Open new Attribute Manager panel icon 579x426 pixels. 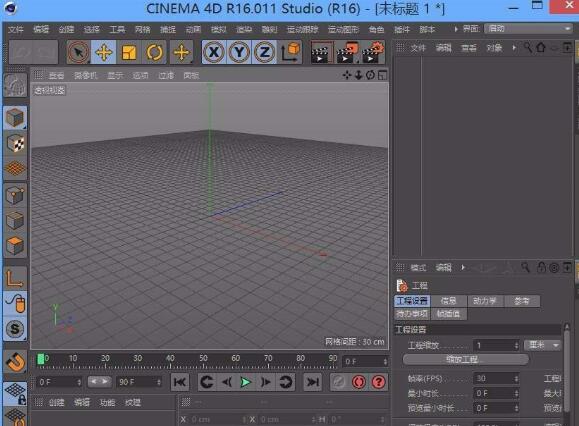[x=567, y=267]
